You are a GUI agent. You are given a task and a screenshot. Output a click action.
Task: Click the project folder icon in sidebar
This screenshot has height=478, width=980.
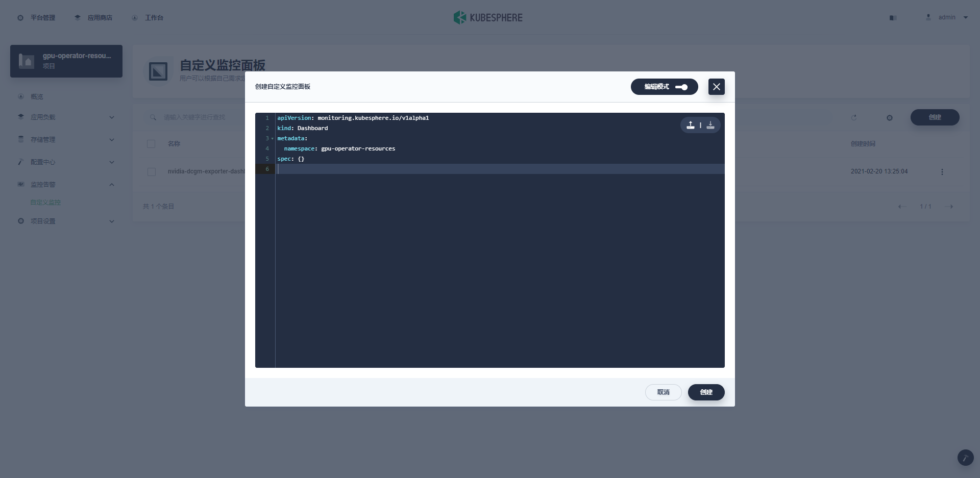27,61
